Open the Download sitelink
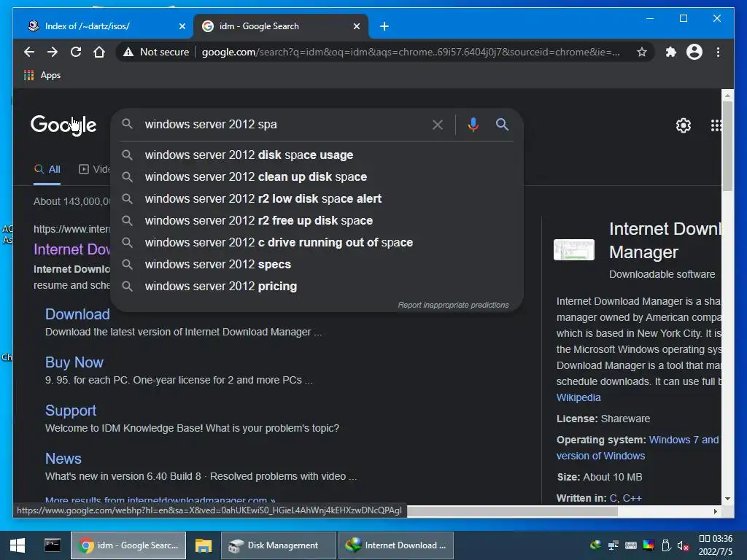The height and width of the screenshot is (560, 747). click(77, 314)
